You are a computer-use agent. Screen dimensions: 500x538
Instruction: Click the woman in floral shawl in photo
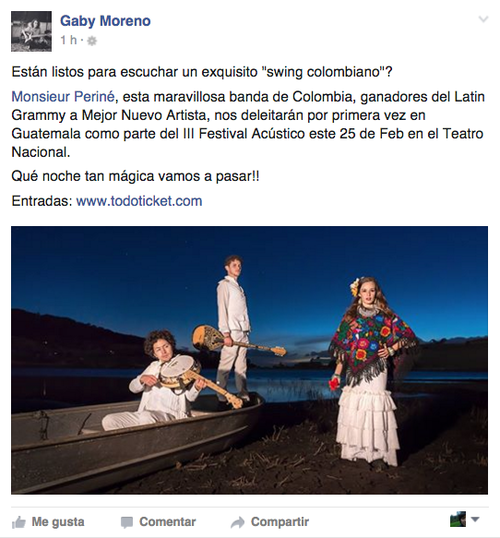point(371,372)
